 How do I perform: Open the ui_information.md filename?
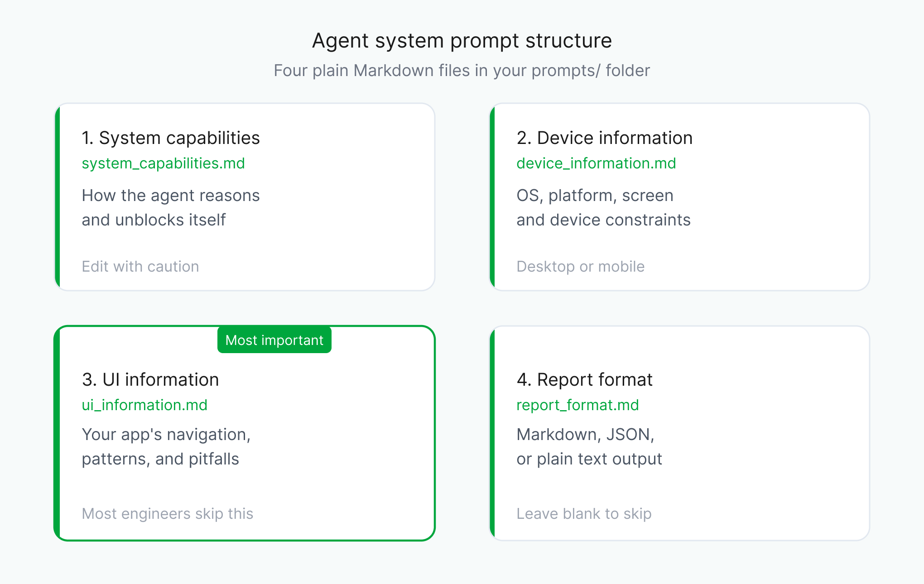pyautogui.click(x=144, y=405)
